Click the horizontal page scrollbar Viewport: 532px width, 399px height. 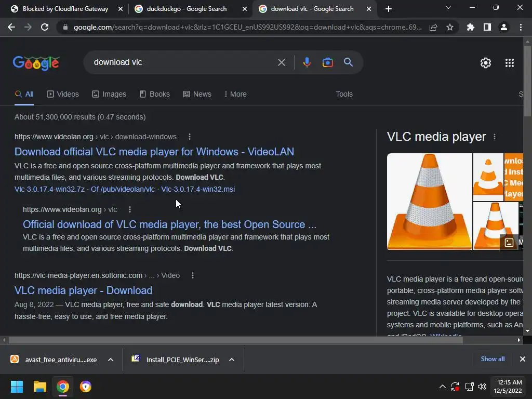pos(236,340)
